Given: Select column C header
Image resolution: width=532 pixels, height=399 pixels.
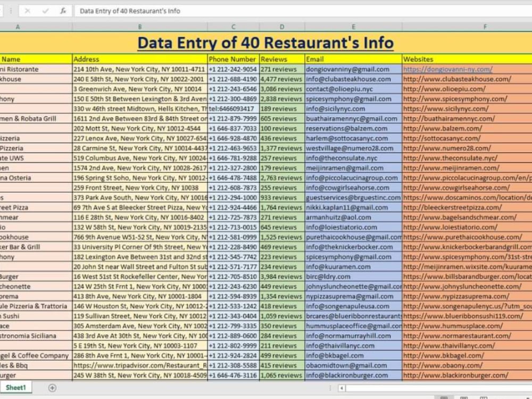Looking at the screenshot, I should coord(233,27).
